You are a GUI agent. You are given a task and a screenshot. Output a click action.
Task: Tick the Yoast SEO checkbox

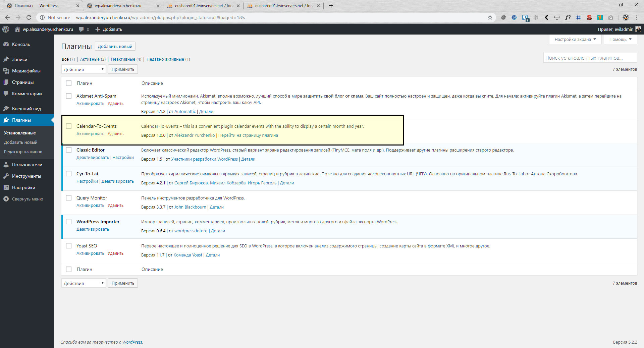click(x=69, y=246)
